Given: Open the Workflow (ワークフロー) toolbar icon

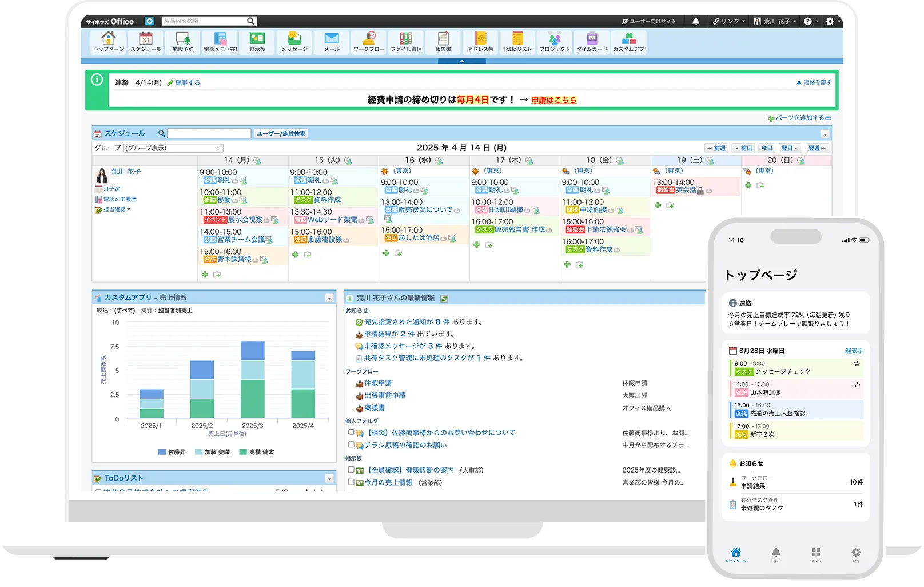Looking at the screenshot, I should coord(369,42).
